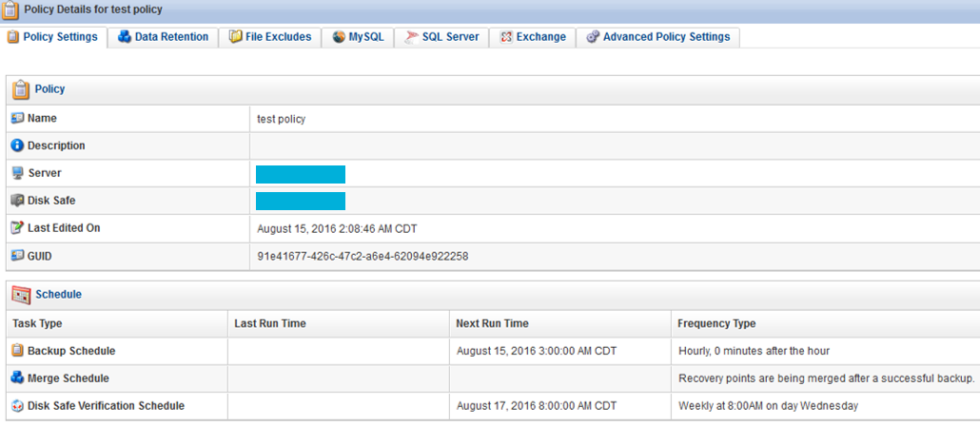The height and width of the screenshot is (426, 980).
Task: Click the MySQL globe icon
Action: click(339, 37)
